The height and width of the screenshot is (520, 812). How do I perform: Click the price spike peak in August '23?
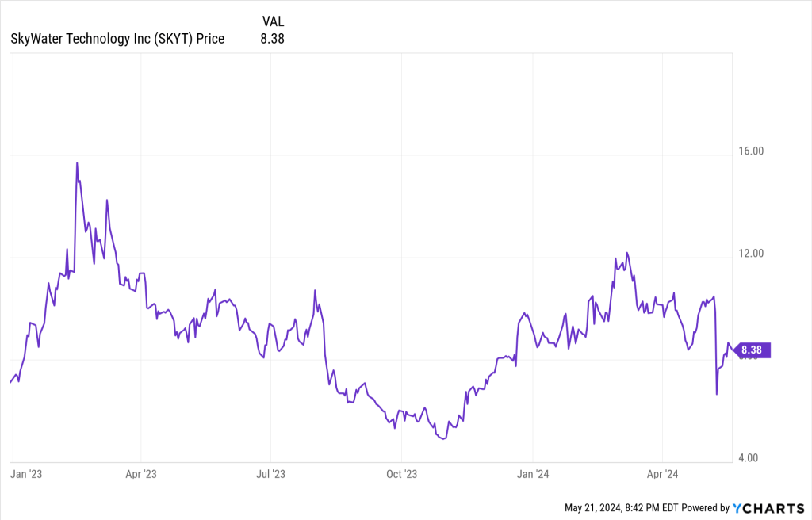(x=315, y=291)
